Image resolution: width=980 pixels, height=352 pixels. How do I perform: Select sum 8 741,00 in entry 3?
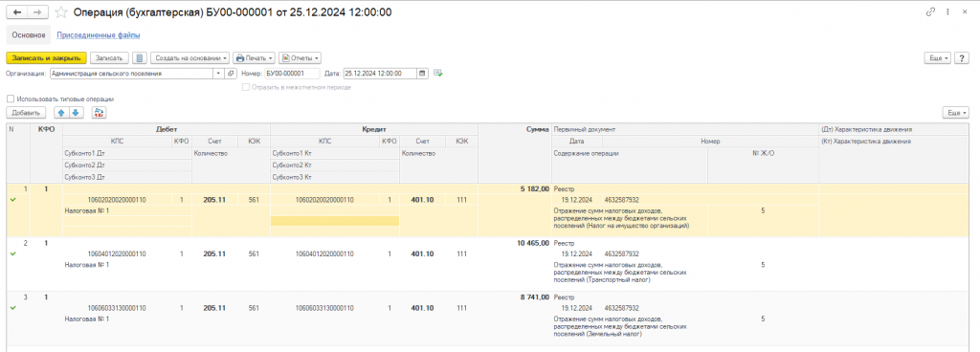534,297
